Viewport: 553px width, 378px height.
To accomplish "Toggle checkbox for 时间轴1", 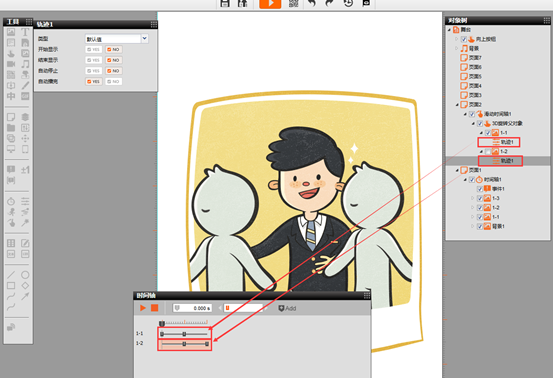I will (472, 179).
